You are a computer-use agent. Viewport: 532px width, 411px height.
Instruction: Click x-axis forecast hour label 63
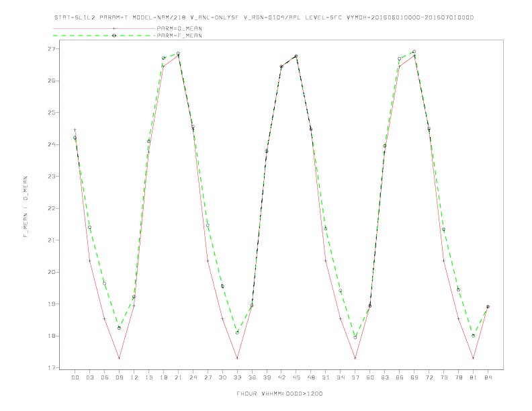click(x=385, y=377)
